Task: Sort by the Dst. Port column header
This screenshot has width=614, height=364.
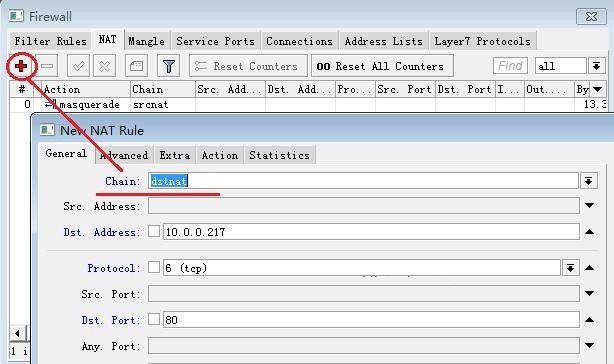Action: click(x=465, y=89)
